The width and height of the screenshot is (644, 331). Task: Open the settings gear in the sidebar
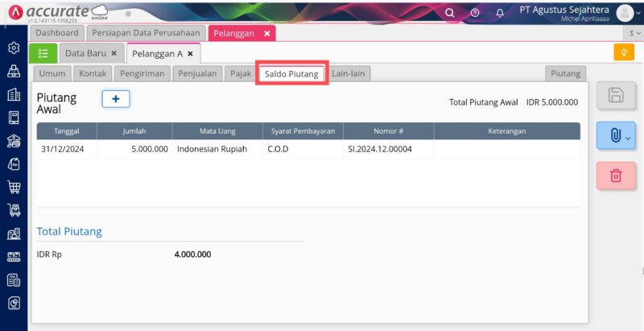point(14,48)
